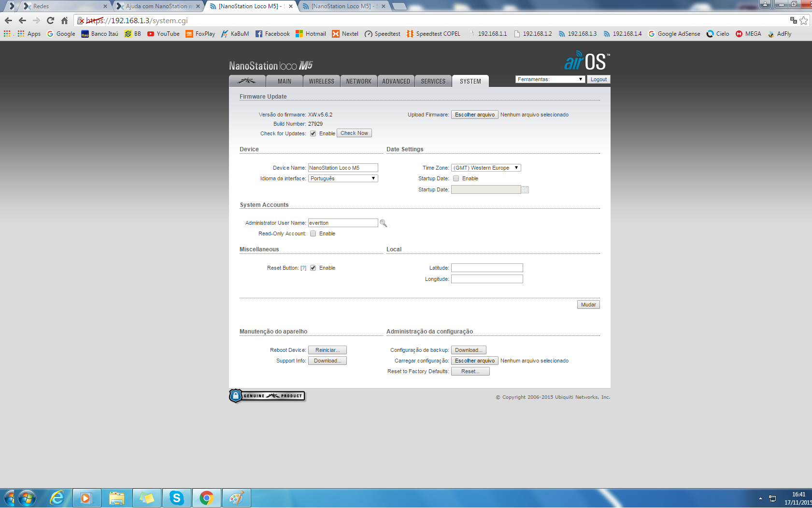Open the Time Zone dropdown
812x508 pixels.
point(486,168)
